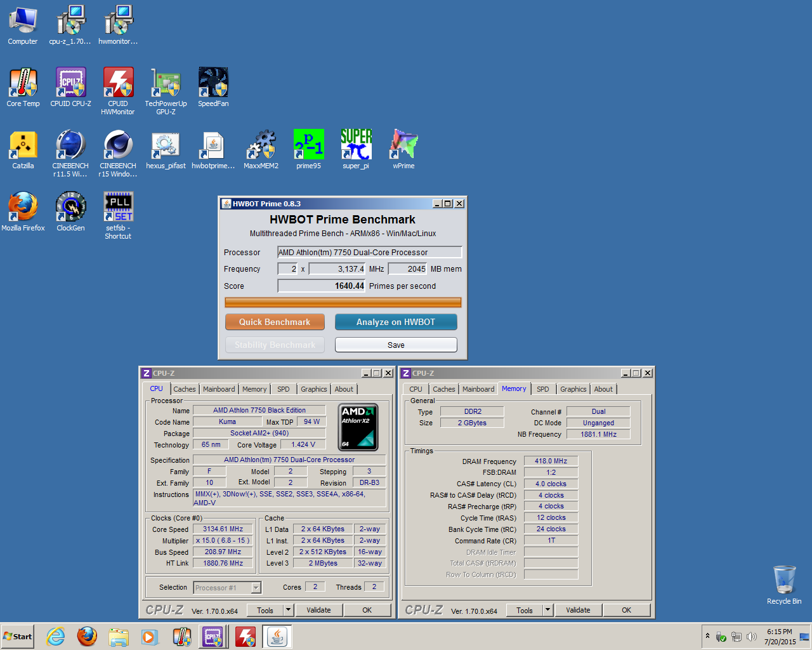Open Mozilla Firefox desktop shortcut
Image resolution: width=812 pixels, height=650 pixels.
(x=23, y=212)
